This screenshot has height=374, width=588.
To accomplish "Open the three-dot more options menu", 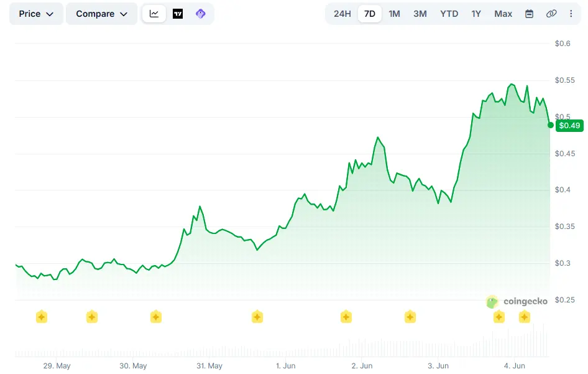I will [571, 14].
